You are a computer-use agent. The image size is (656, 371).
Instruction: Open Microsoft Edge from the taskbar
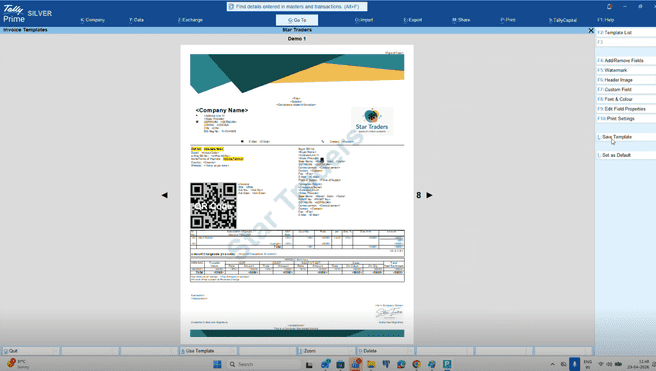point(401,364)
